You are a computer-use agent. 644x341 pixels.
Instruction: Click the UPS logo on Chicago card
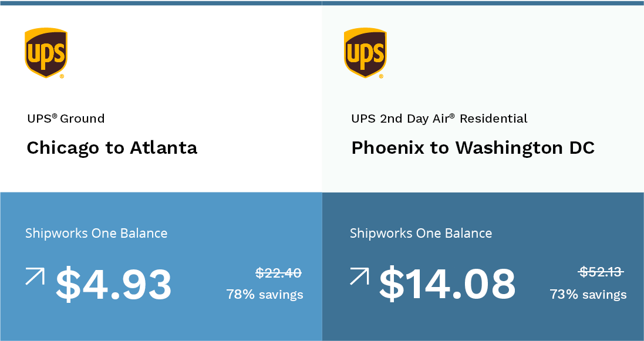coord(46,53)
